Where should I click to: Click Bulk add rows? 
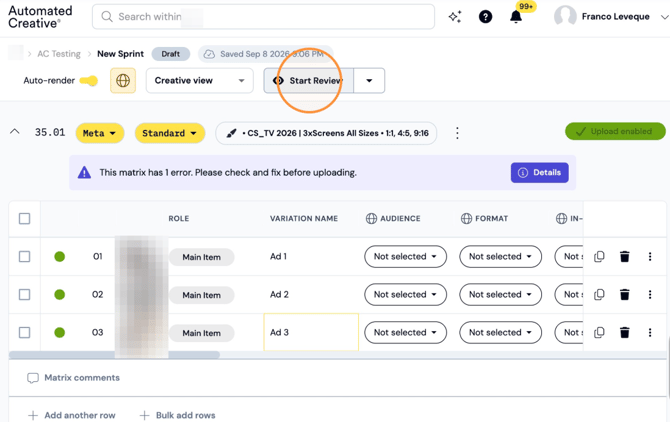pyautogui.click(x=177, y=415)
